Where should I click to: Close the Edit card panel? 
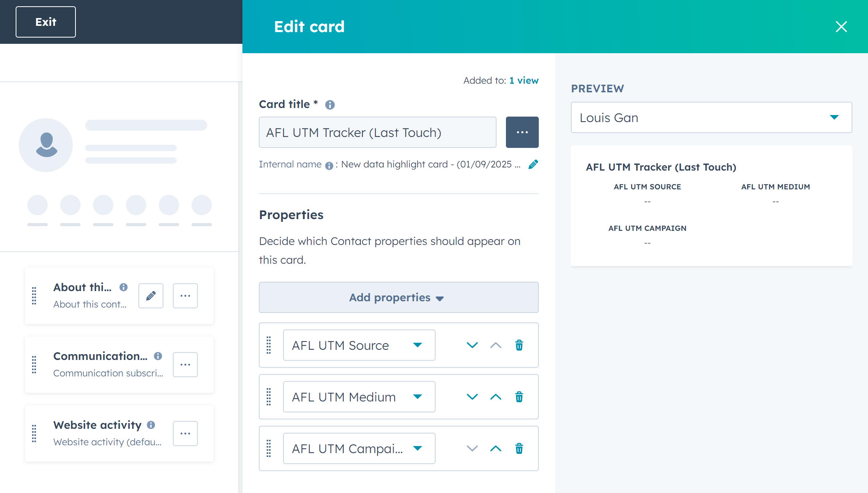tap(841, 27)
